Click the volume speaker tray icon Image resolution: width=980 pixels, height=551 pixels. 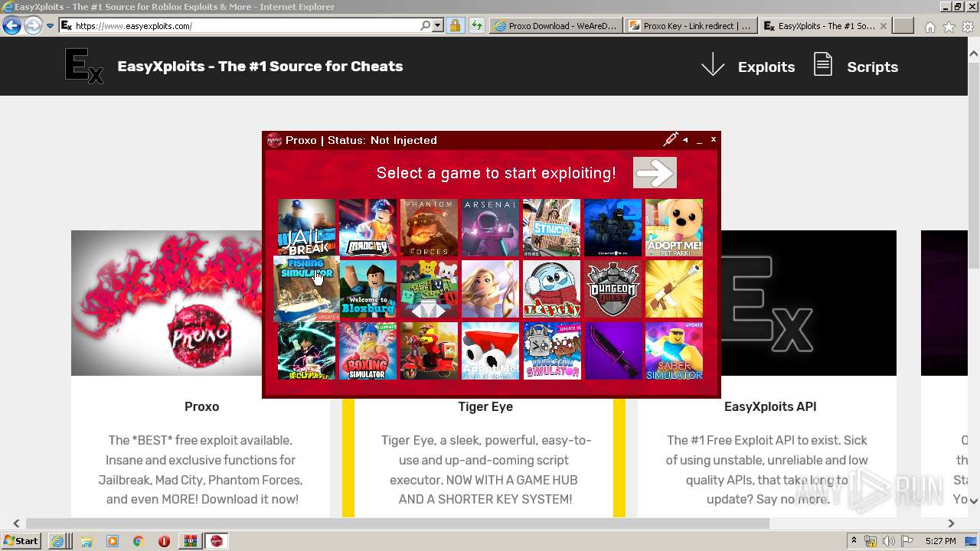pyautogui.click(x=889, y=541)
